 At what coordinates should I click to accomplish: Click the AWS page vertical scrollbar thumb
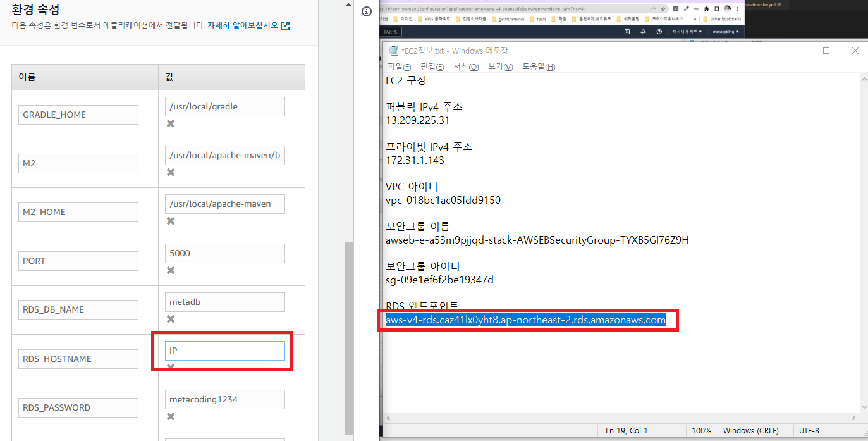click(x=349, y=337)
